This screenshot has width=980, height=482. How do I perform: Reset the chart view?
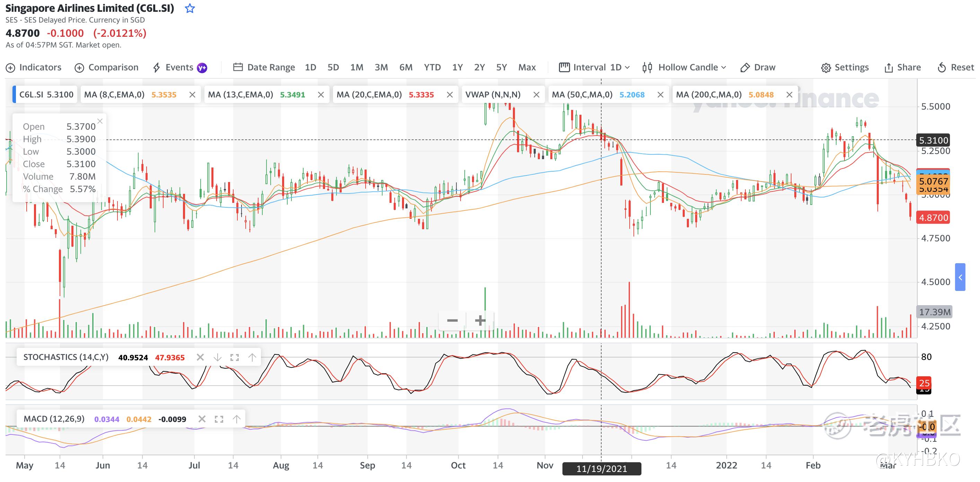click(956, 67)
